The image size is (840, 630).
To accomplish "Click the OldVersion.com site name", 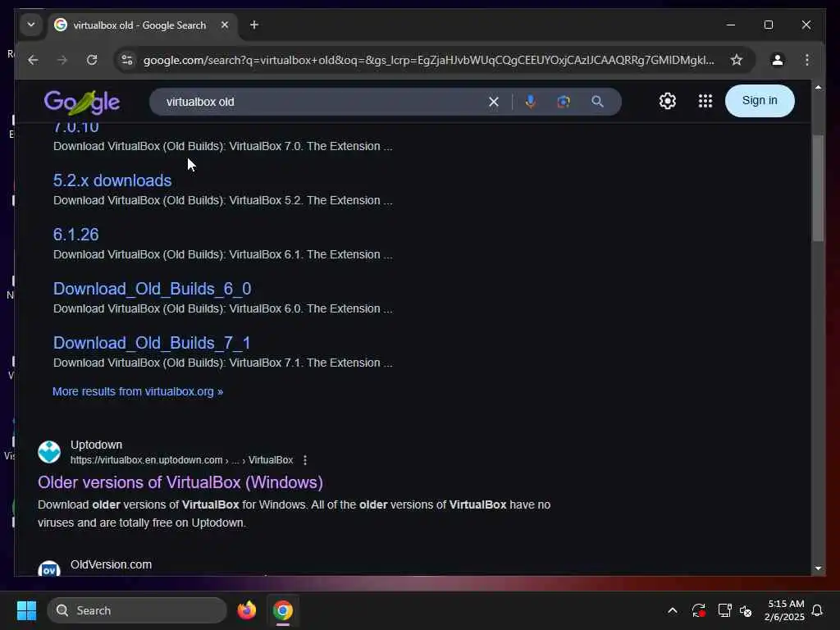I will (111, 564).
